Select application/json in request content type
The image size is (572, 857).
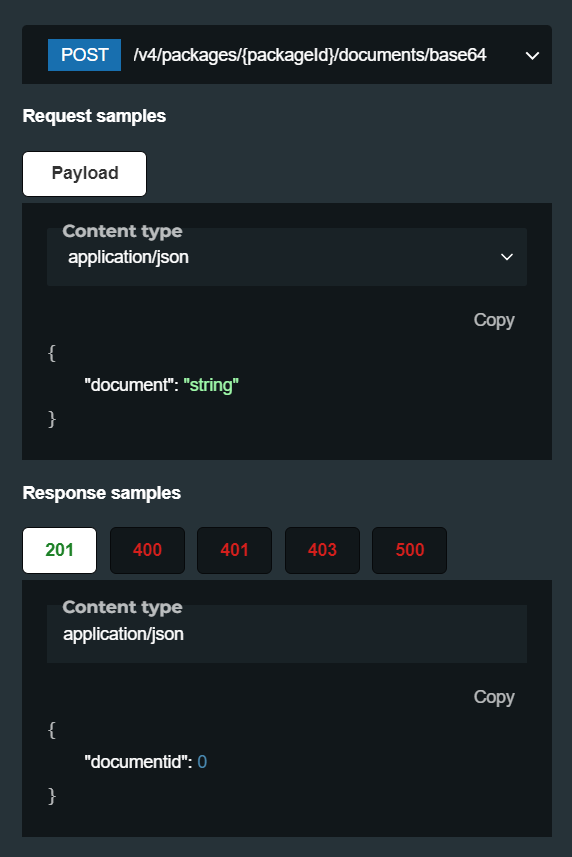[287, 257]
